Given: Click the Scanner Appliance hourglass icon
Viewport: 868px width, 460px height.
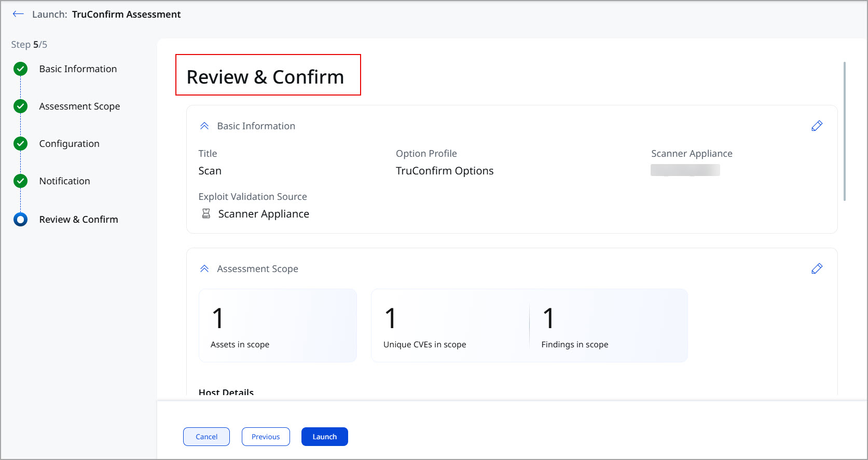Looking at the screenshot, I should click(206, 213).
